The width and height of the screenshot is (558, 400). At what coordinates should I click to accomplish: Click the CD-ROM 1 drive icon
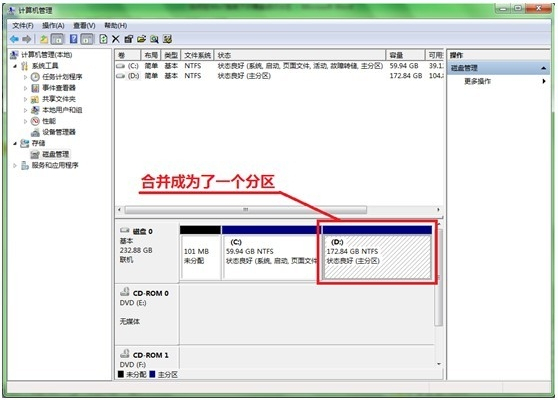point(125,354)
